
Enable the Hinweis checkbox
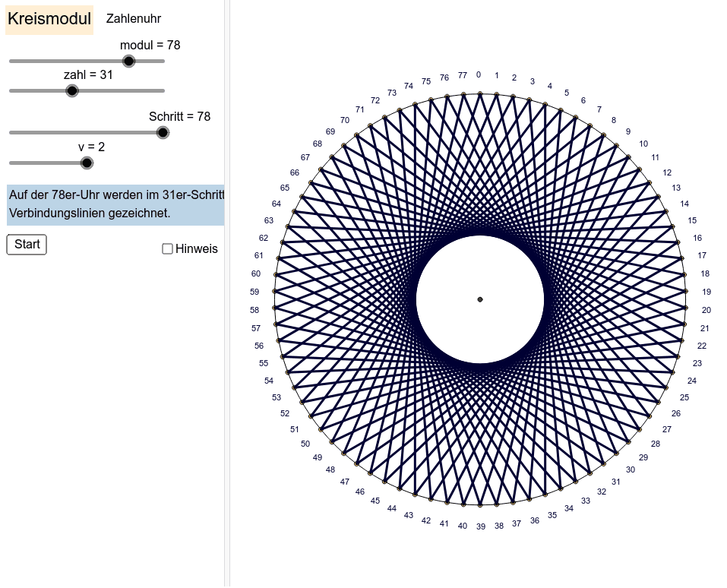(167, 249)
